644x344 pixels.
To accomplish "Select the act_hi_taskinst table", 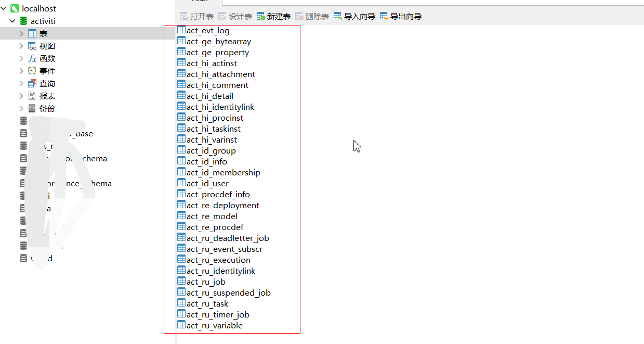I will [x=214, y=129].
